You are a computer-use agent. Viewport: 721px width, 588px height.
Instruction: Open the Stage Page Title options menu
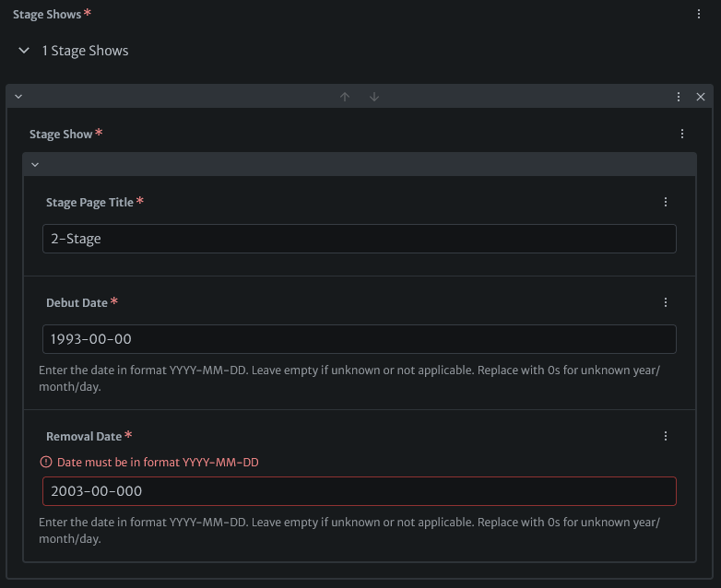coord(666,202)
